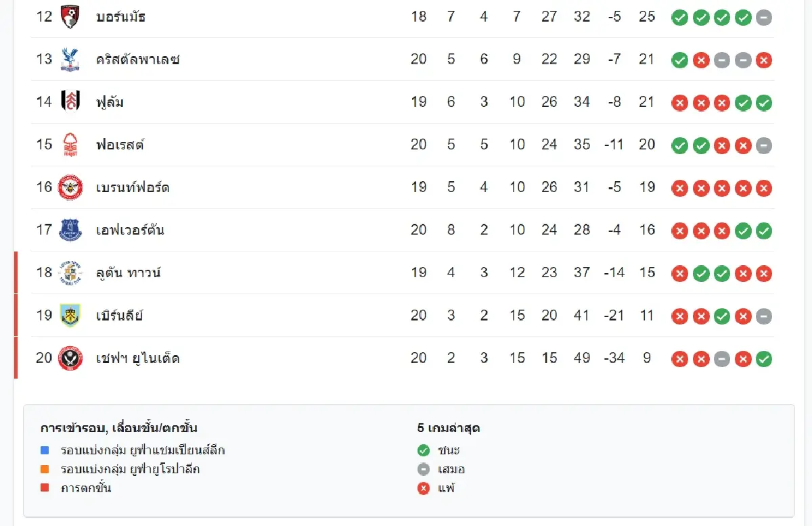
Task: Click Sheffield United's green win form icon
Action: pos(764,358)
